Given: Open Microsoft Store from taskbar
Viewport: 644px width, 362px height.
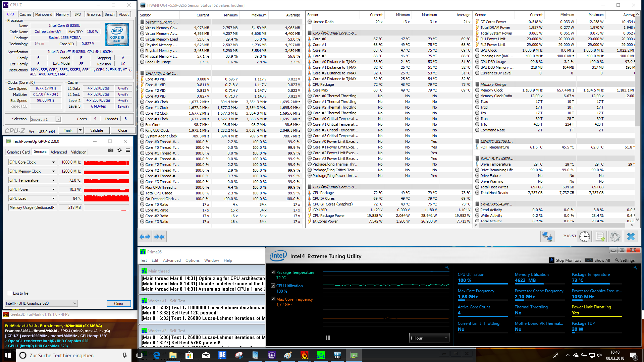Looking at the screenshot, I should pos(190,355).
